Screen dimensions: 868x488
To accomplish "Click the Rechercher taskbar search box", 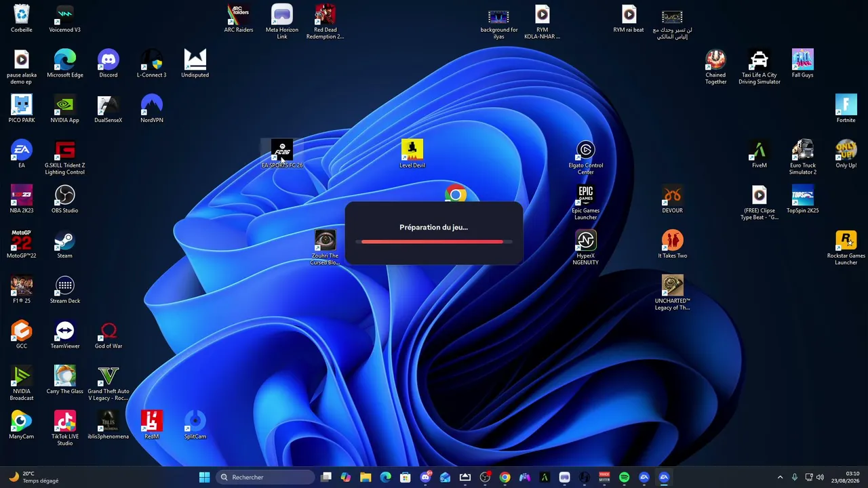I will (266, 477).
